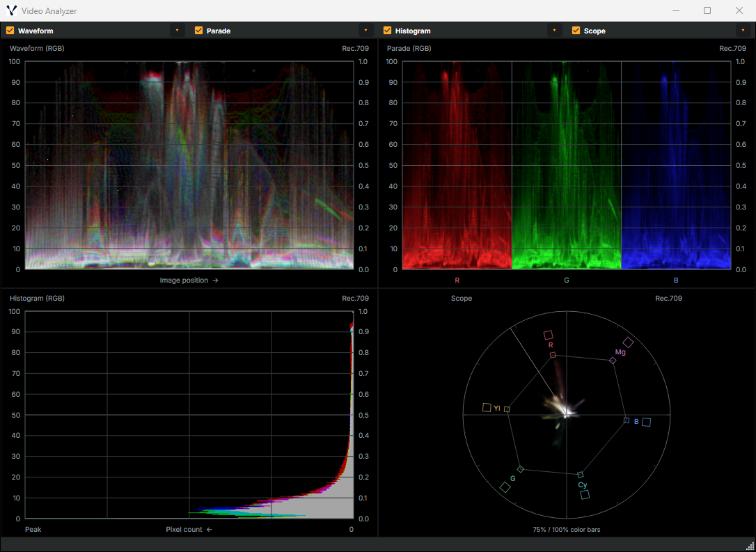Click the large red R target box
Viewport: 756px width, 552px height.
pos(548,335)
